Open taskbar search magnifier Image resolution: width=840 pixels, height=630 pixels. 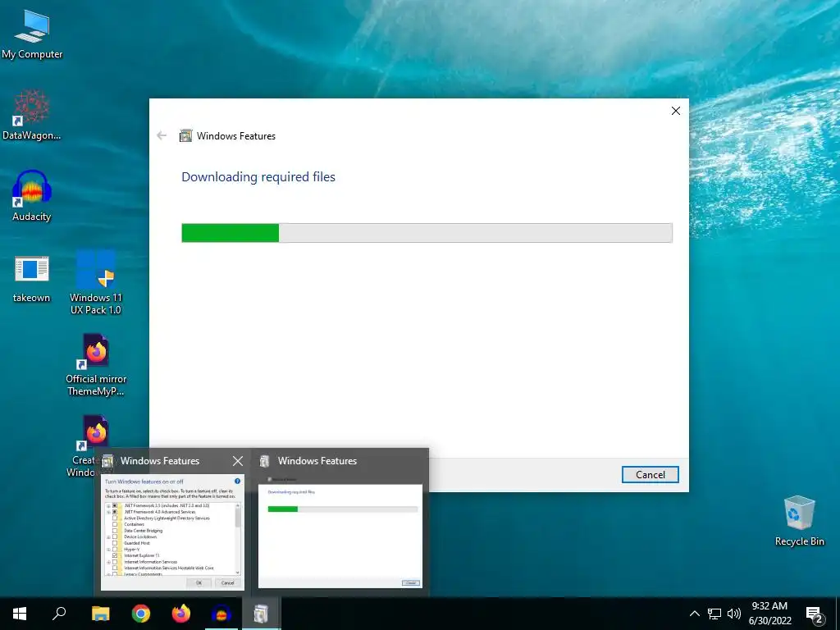pyautogui.click(x=59, y=614)
